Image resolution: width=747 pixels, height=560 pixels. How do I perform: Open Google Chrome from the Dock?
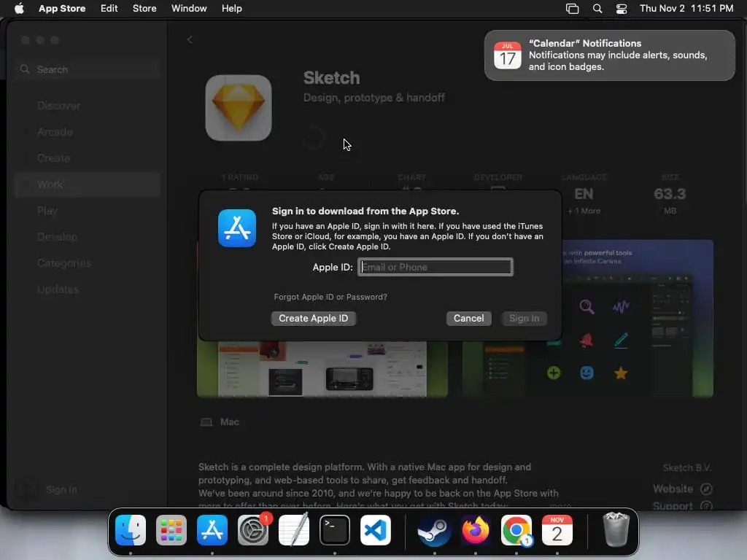tap(516, 530)
